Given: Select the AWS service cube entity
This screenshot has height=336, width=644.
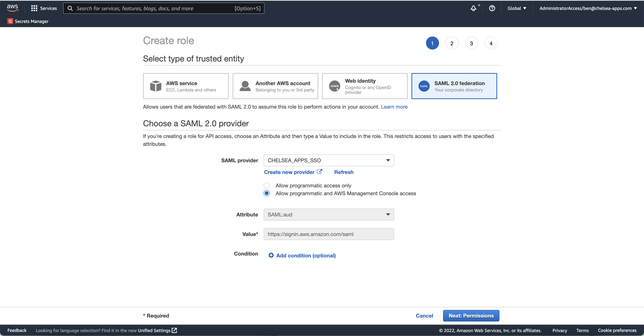Looking at the screenshot, I should pyautogui.click(x=155, y=86).
